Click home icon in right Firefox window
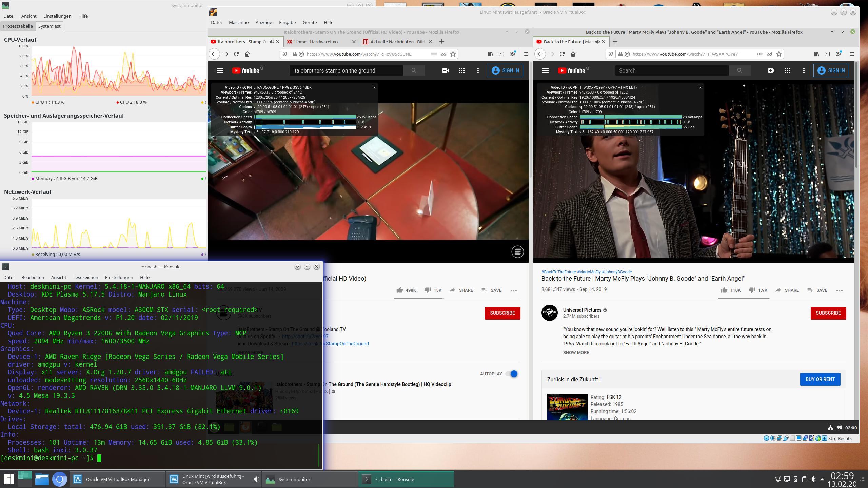868x488 pixels. [573, 54]
